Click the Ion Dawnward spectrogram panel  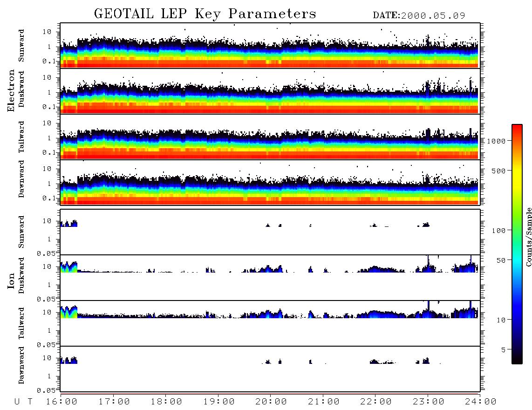[x=270, y=369]
